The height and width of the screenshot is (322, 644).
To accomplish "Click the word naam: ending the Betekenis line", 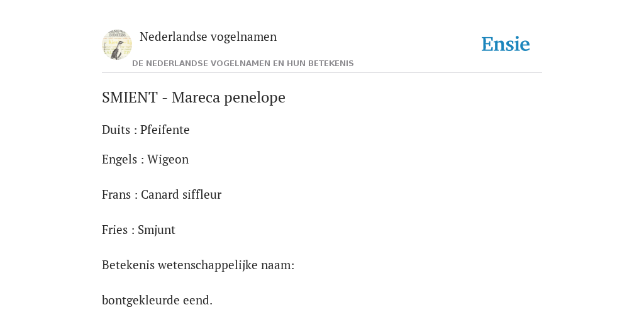I will (277, 265).
